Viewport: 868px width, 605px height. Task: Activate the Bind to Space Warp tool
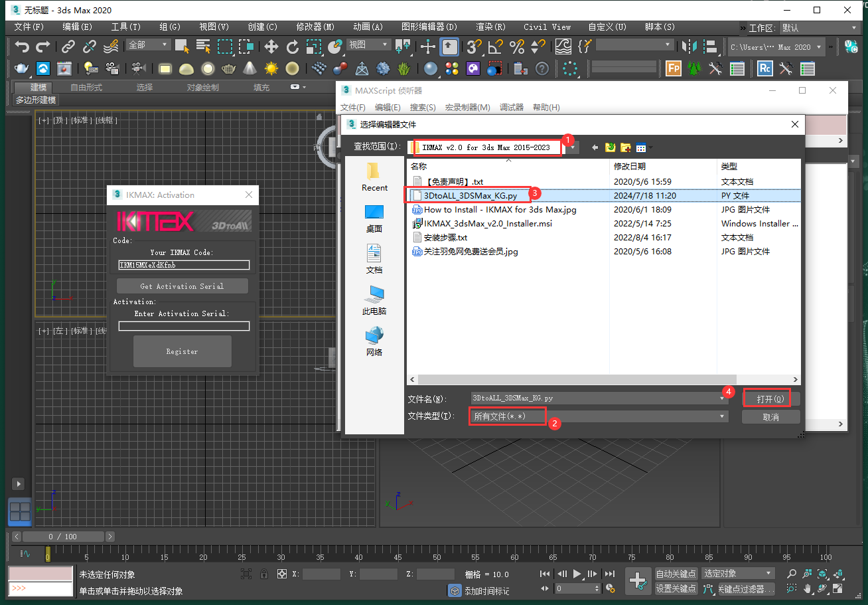[111, 46]
